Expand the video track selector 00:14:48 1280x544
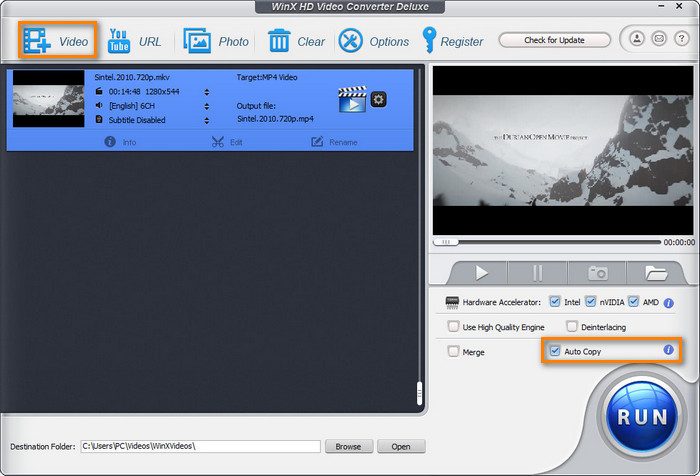Screen dimensions: 700x476 (x=207, y=92)
